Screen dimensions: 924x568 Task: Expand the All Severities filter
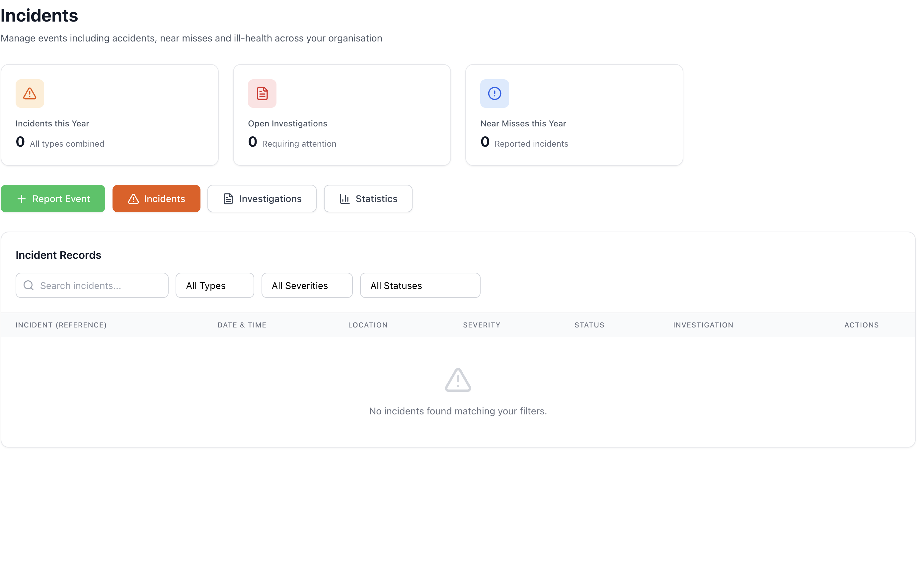[307, 286]
